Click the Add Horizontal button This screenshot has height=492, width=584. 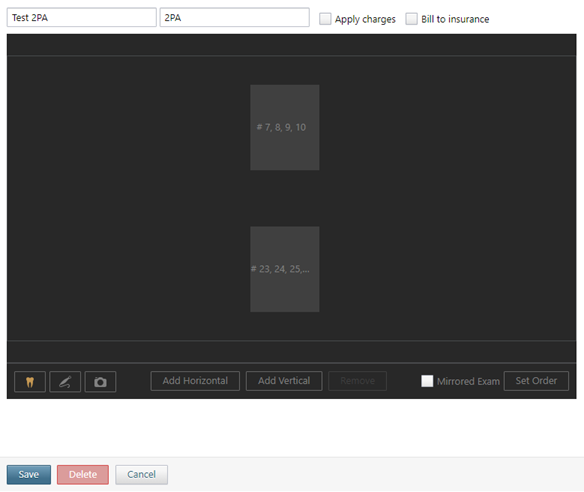[195, 381]
